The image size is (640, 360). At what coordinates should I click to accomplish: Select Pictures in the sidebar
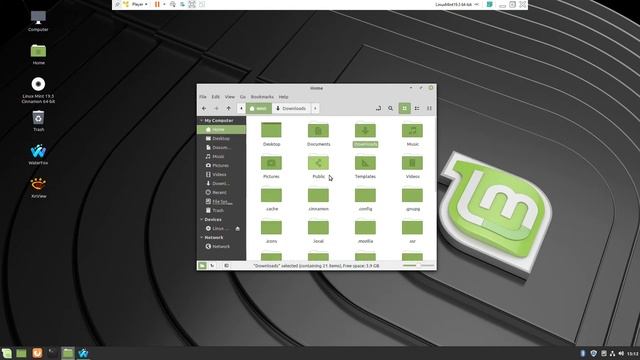point(221,165)
